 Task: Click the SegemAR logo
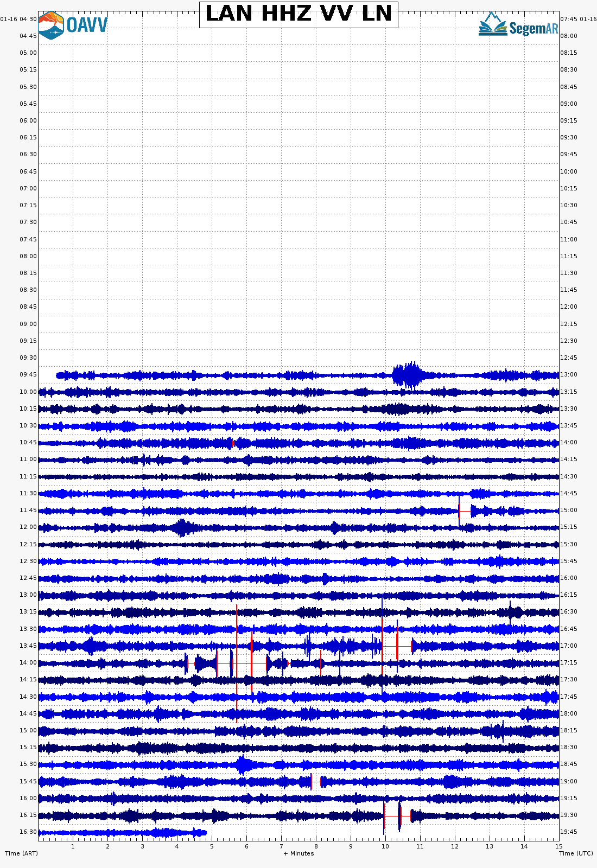pos(518,25)
